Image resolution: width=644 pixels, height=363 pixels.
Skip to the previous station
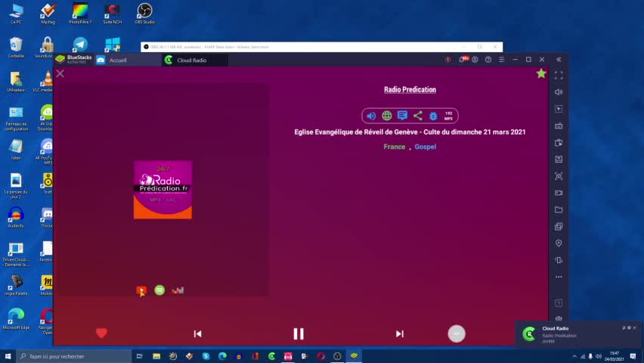pos(197,334)
